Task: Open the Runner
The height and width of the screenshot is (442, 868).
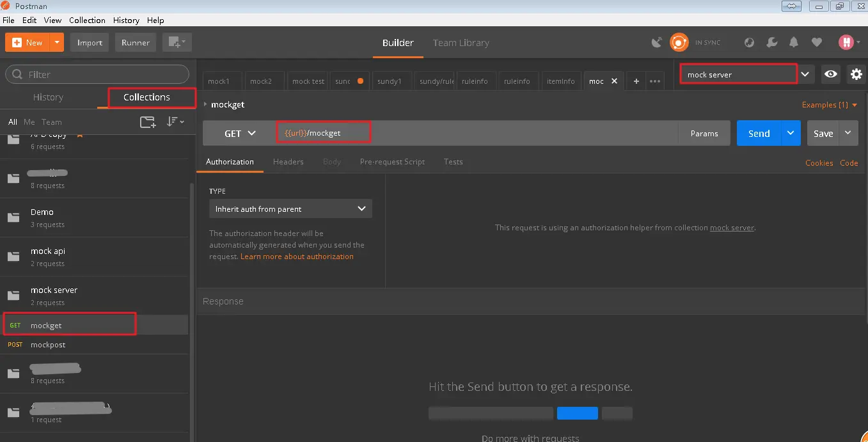Action: tap(136, 43)
